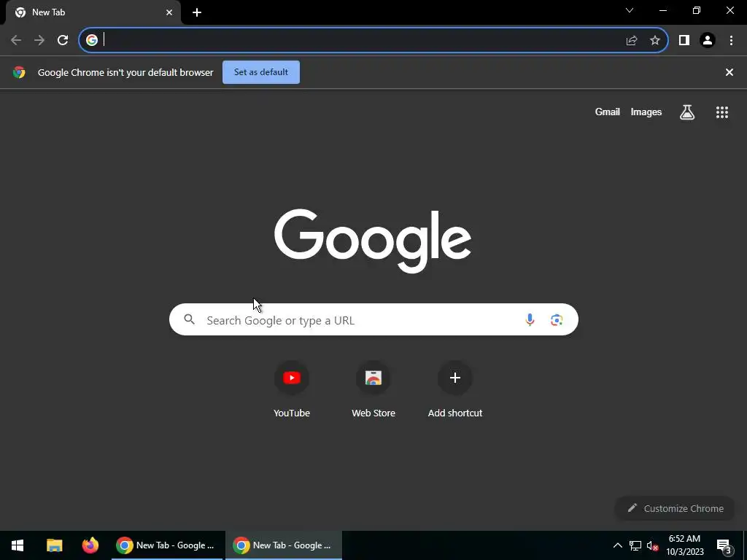The width and height of the screenshot is (747, 560).
Task: Open Chrome's three-dot menu
Action: click(x=731, y=41)
